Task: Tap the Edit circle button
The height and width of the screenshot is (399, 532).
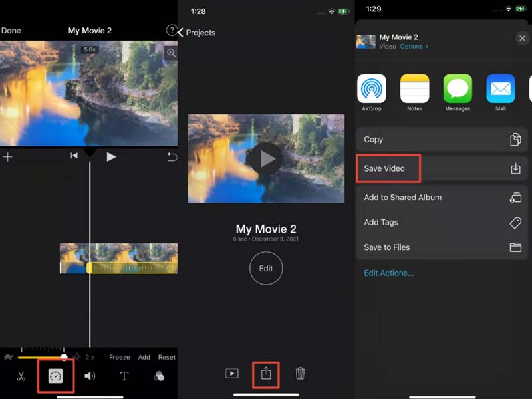Action: click(266, 269)
